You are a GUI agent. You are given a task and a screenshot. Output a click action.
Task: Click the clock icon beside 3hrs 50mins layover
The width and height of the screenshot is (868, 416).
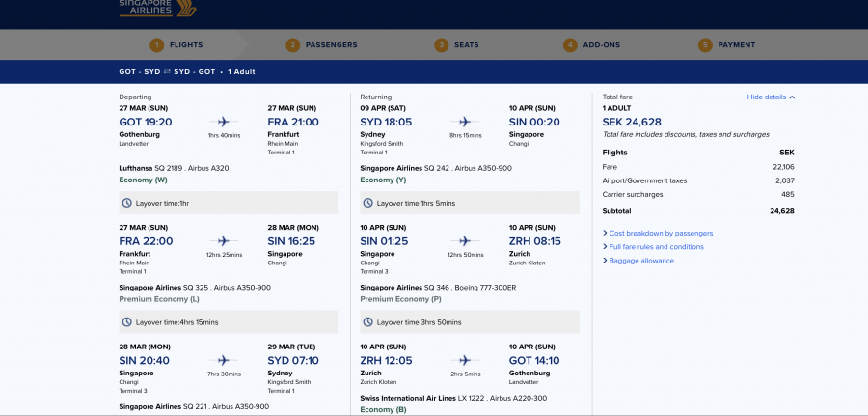[x=369, y=322]
